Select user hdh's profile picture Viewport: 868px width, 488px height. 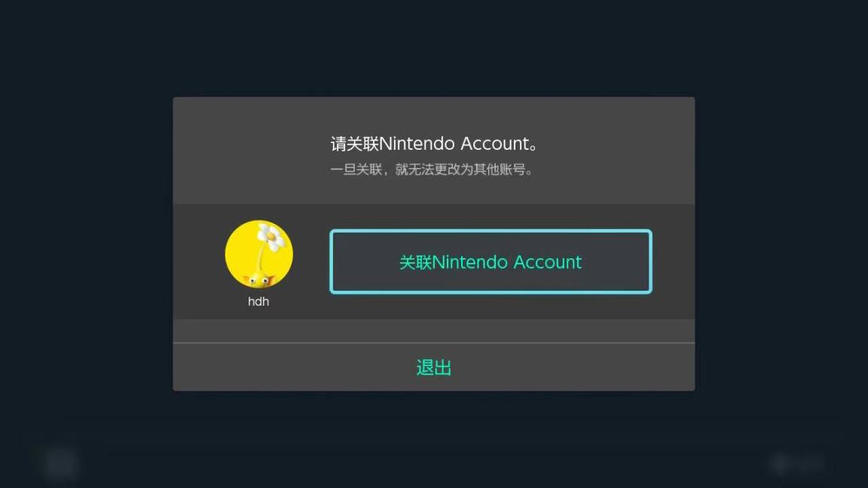(259, 255)
